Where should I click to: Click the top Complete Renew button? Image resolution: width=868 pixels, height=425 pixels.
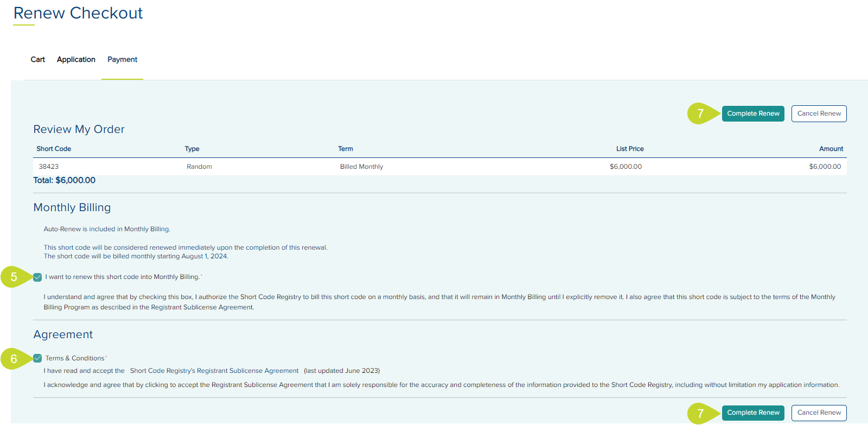pos(752,113)
